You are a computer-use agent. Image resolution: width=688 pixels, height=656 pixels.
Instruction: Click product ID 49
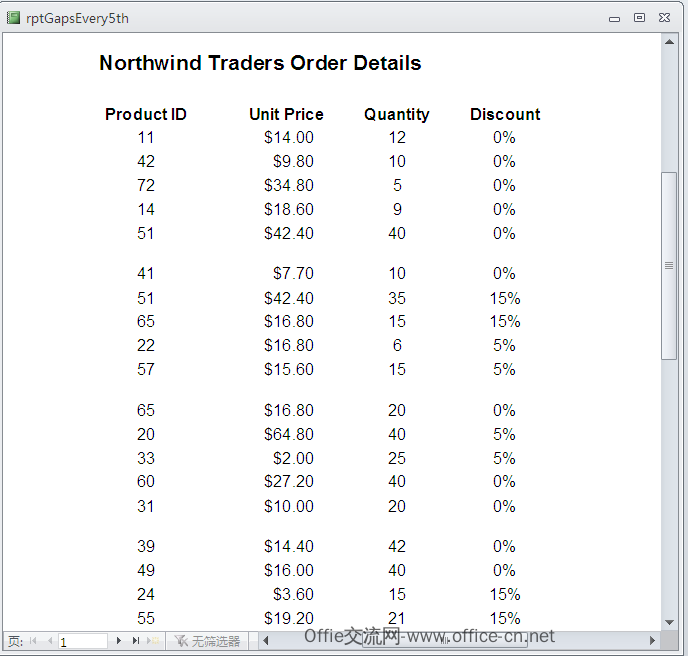146,570
